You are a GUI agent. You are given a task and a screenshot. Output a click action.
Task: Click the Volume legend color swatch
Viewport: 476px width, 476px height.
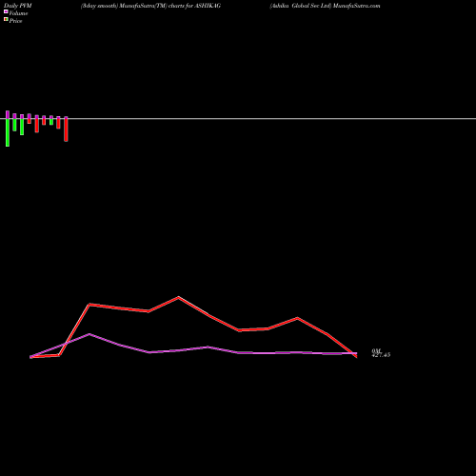tap(6, 11)
